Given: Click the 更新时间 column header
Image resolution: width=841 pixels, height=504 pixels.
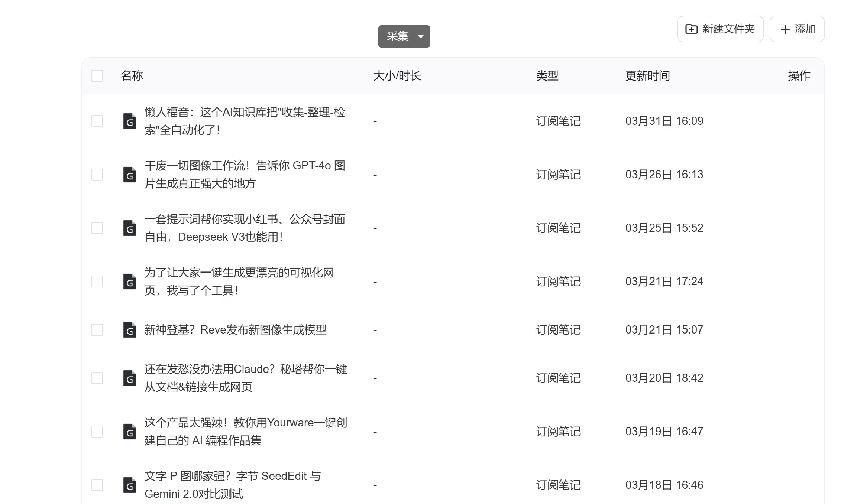Looking at the screenshot, I should click(647, 76).
